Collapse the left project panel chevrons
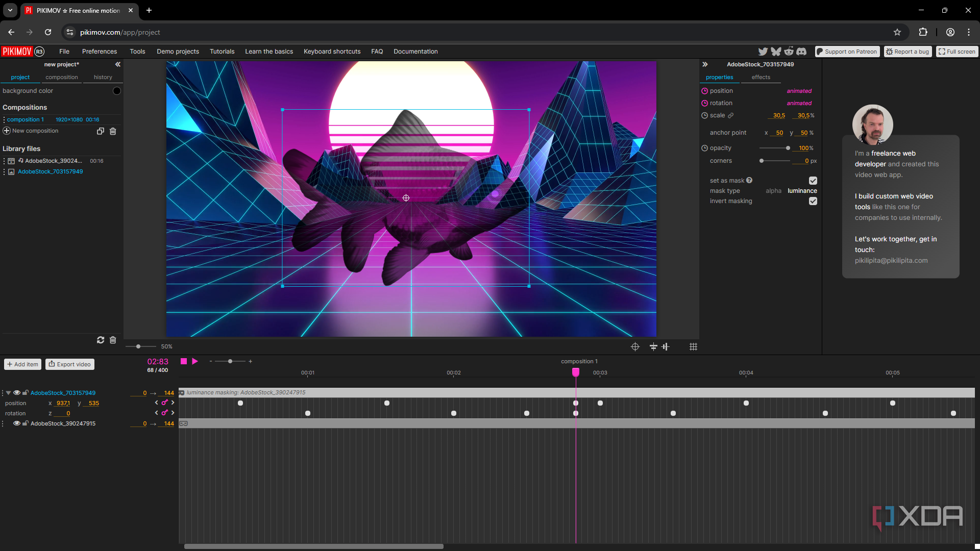The height and width of the screenshot is (551, 980). coord(118,64)
